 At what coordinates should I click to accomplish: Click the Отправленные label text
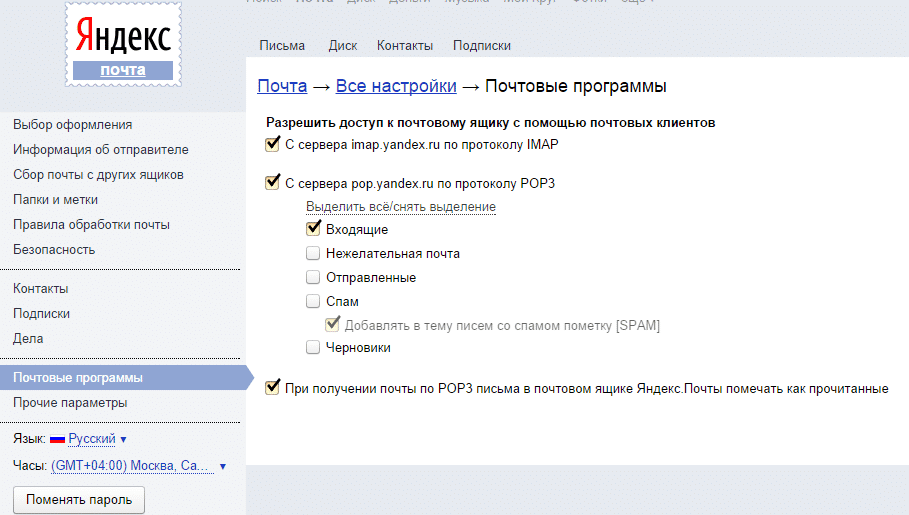371,277
